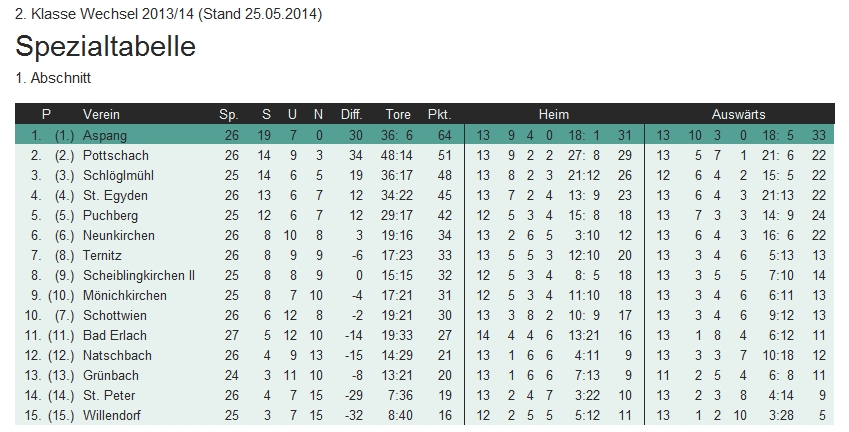
Task: Select Schlöglmühl in the table
Action: [116, 175]
